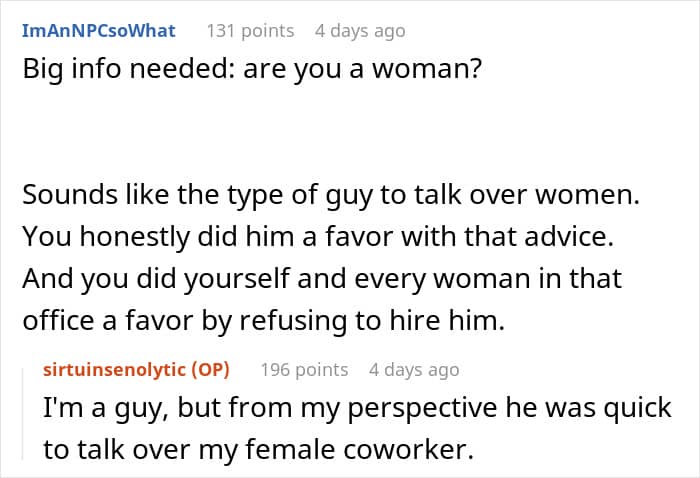Click the reply line "to talk over my female"
The height and width of the screenshot is (478, 700).
point(258,449)
